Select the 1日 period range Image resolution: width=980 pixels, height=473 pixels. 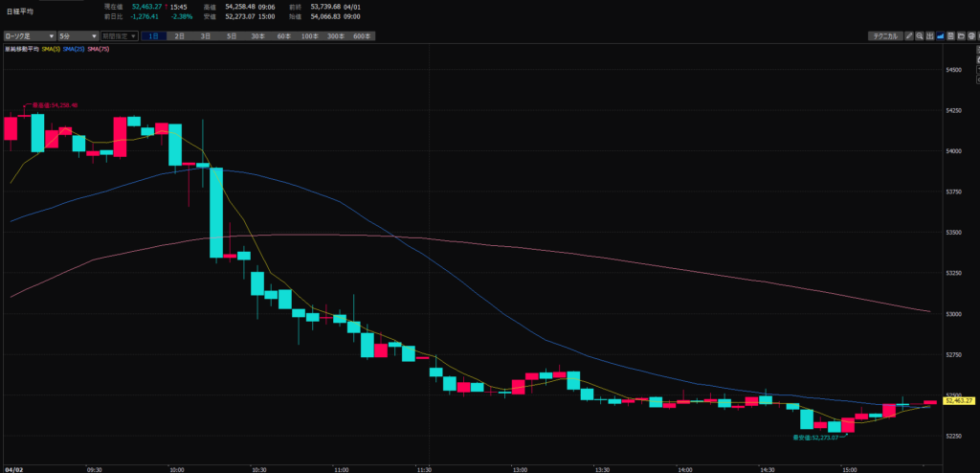[x=153, y=36]
